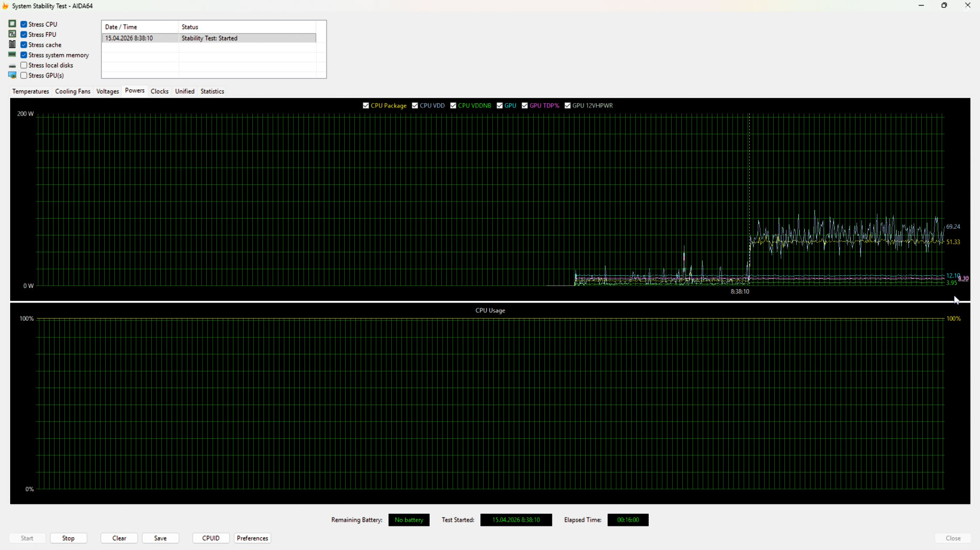Screen dimensions: 980x550
Task: Click the monitor icon beside Stress GPU(s)
Action: [x=12, y=75]
